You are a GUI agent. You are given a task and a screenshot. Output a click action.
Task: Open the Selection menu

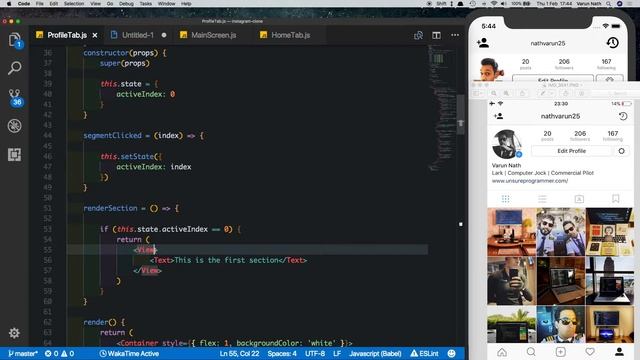pos(74,3)
